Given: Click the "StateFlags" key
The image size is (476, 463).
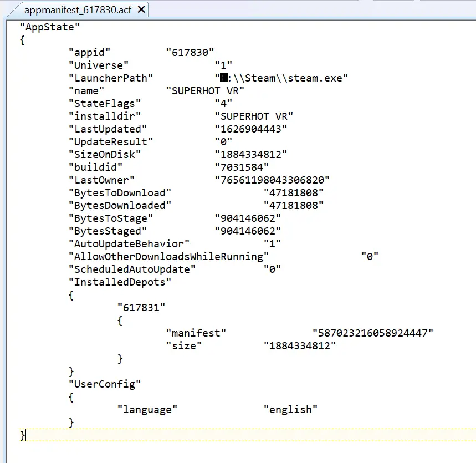Looking at the screenshot, I should click(105, 104).
